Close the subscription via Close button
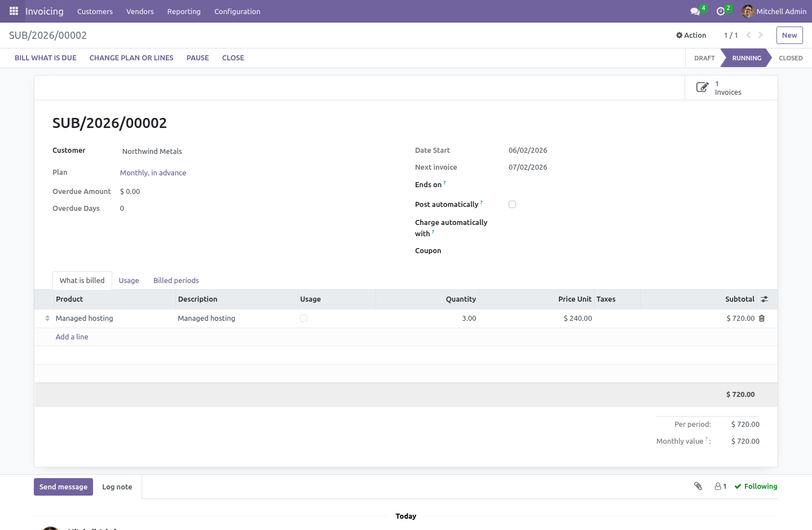812x530 pixels. click(233, 58)
